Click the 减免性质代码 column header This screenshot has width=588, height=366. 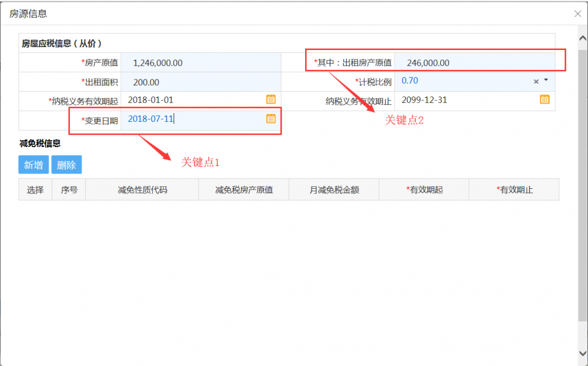pos(142,190)
